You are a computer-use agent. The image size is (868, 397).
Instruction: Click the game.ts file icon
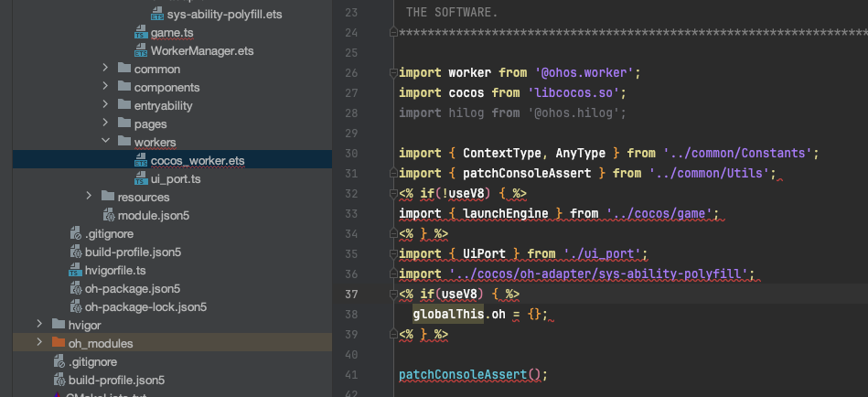tap(141, 33)
